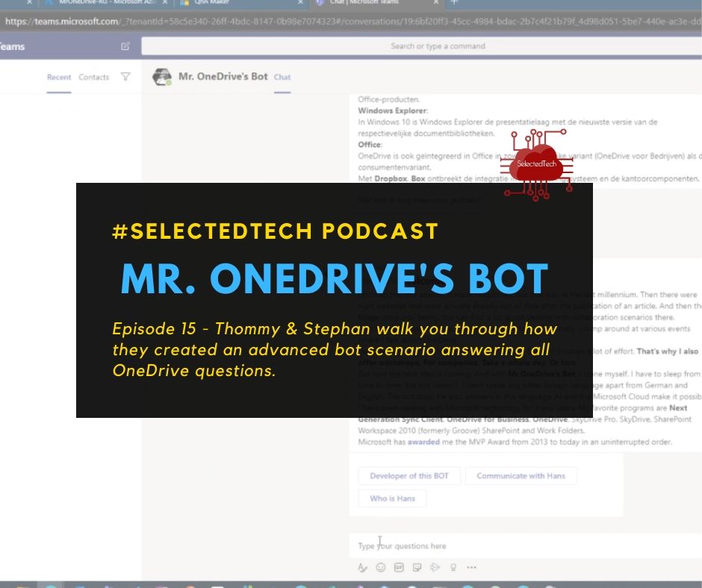Screen dimensions: 702x588
Task: Click the SelectedTech cloud logo
Action: pyautogui.click(x=537, y=165)
